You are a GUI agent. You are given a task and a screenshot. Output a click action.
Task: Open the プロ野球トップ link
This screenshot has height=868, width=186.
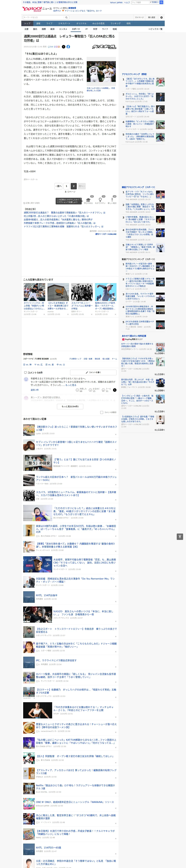pyautogui.click(x=75, y=359)
